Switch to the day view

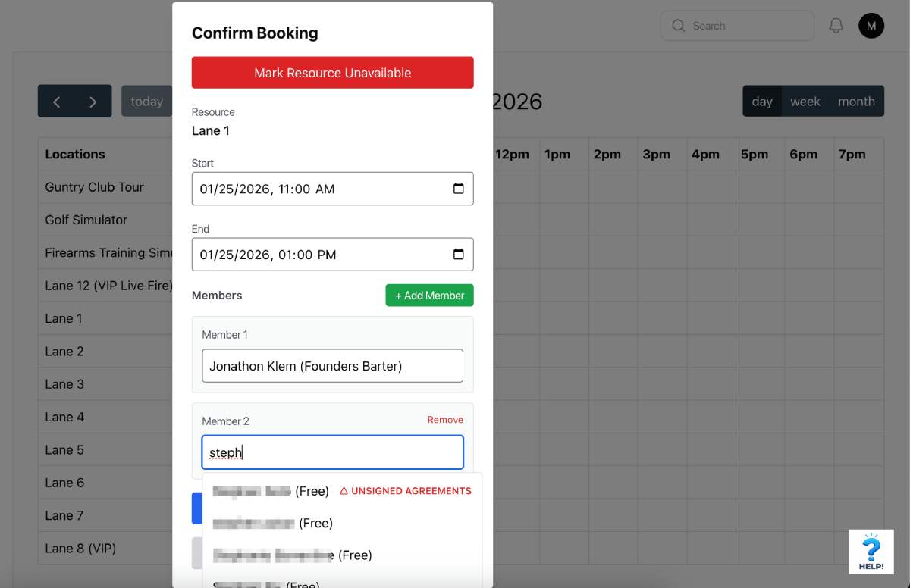[x=762, y=102]
